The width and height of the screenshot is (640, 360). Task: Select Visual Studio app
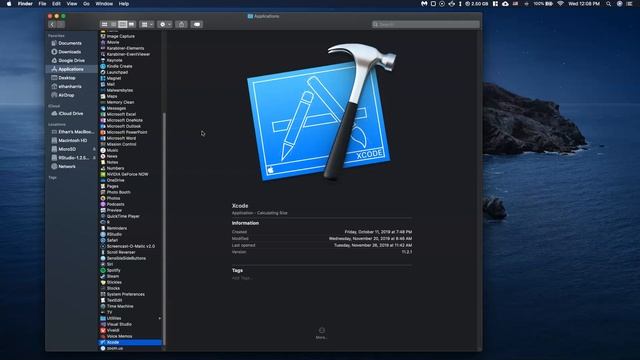[119, 324]
